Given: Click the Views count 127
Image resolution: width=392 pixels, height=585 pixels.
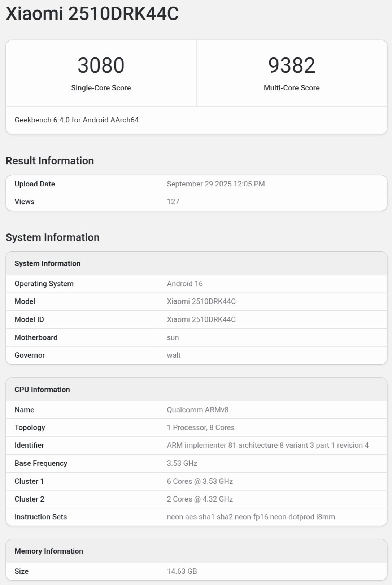Looking at the screenshot, I should click(x=173, y=202).
